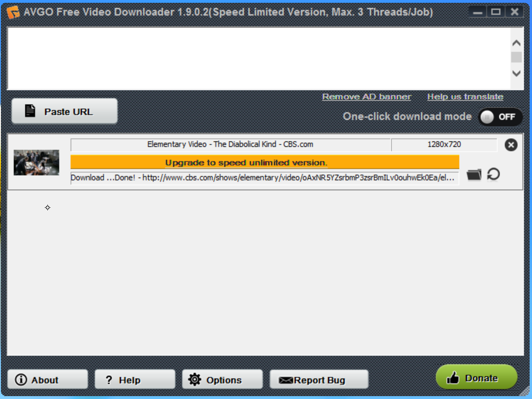Screen dimensions: 532x399
Task: Minimize the AVGO window
Action: 478,12
